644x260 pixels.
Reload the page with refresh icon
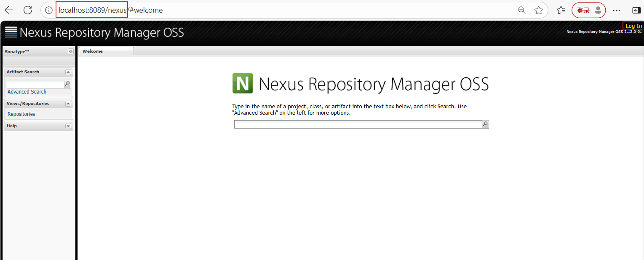[x=28, y=10]
